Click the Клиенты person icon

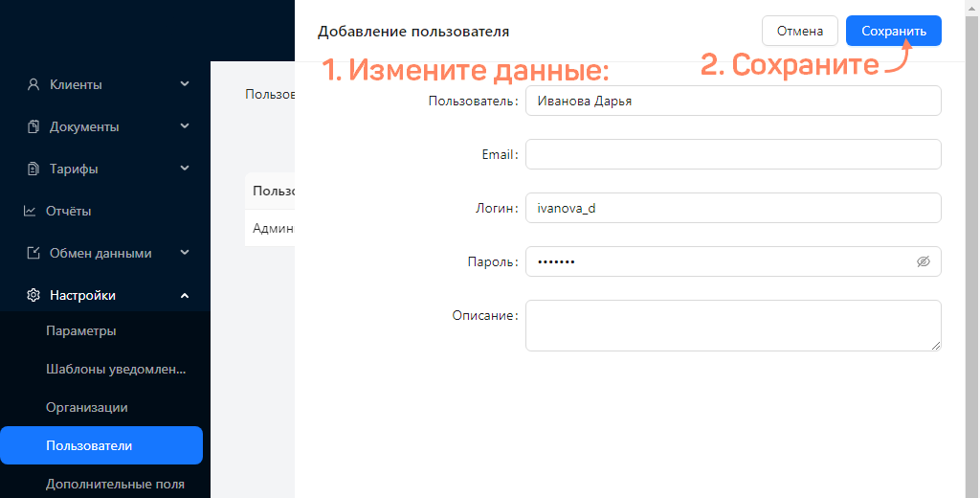pyautogui.click(x=33, y=84)
